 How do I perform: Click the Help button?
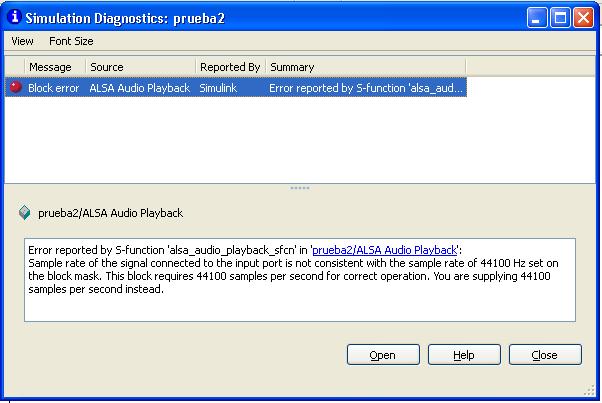pyautogui.click(x=464, y=355)
